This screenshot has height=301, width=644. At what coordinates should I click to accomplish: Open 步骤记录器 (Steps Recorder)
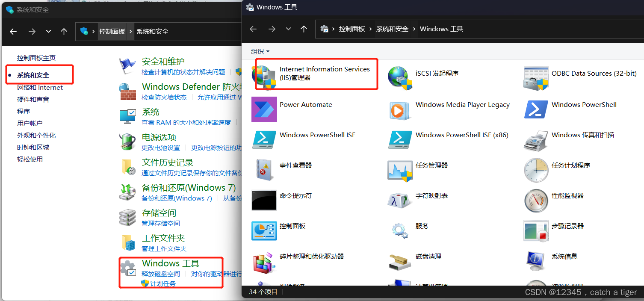tap(568, 225)
